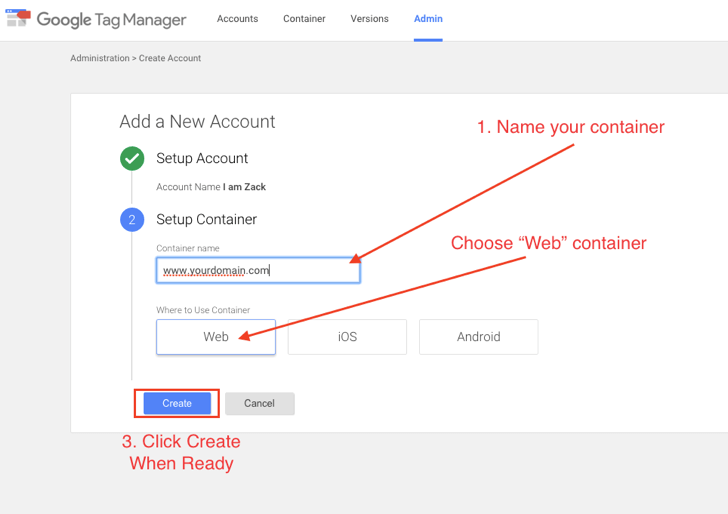
Task: Click the Account Name I am Zack text
Action: click(x=211, y=187)
